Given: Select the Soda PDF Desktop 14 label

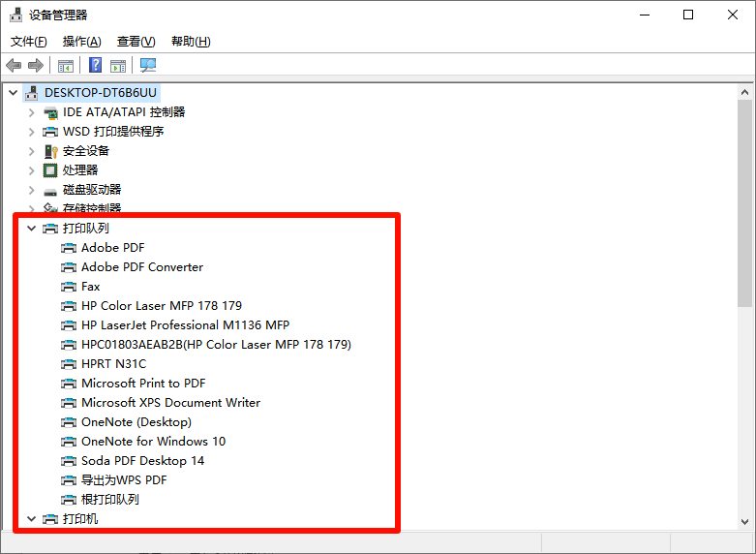Looking at the screenshot, I should tap(142, 461).
